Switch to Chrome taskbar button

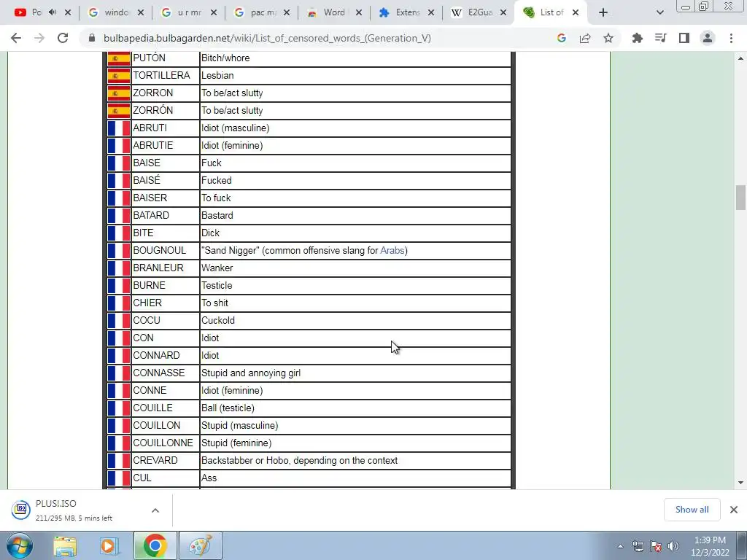pyautogui.click(x=155, y=545)
